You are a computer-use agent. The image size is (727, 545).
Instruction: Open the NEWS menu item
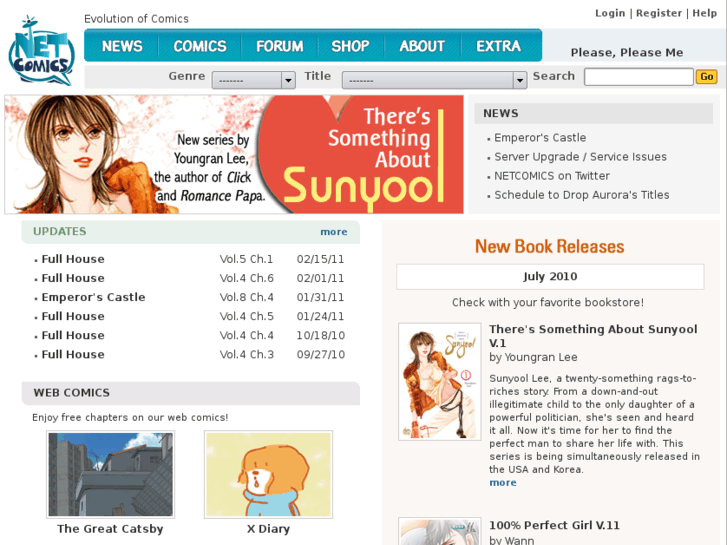coord(122,46)
